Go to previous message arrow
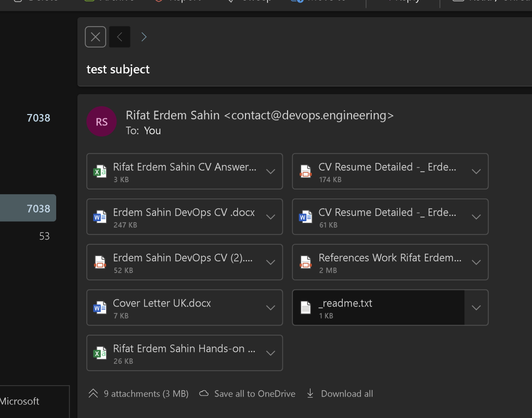Viewport: 532px width, 418px height. click(120, 36)
